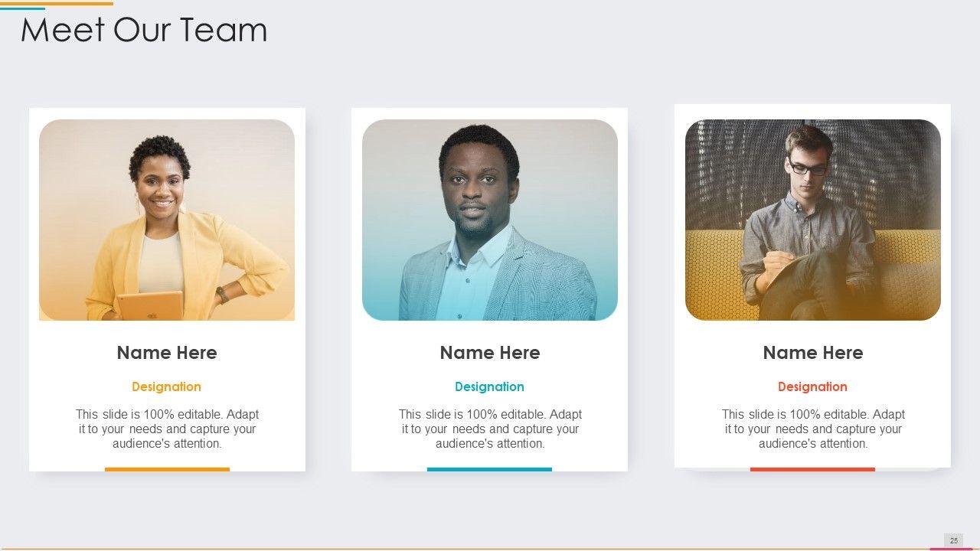Click the description text on the middle card
The width and height of the screenshot is (980, 551).
490,429
